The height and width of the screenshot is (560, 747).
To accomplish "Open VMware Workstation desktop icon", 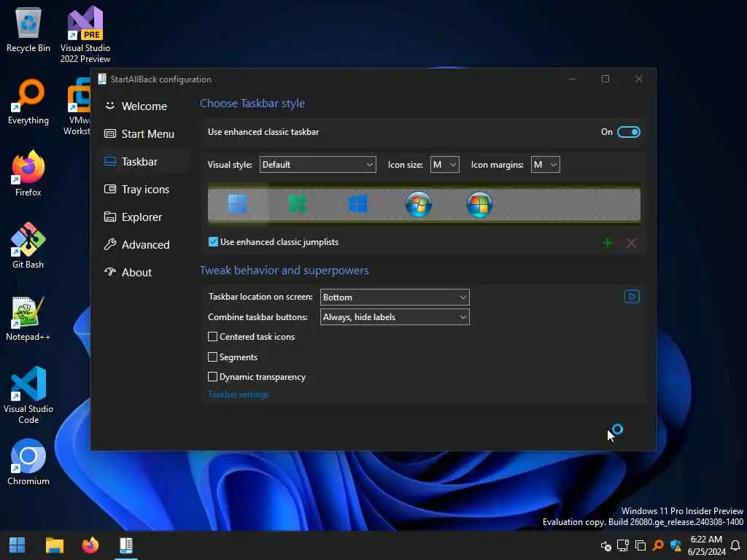I will pos(77,107).
